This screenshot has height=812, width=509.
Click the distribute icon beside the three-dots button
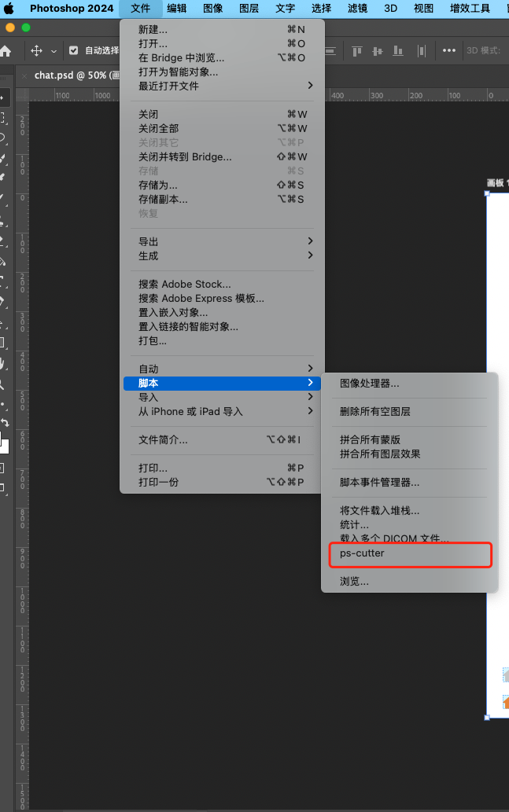click(422, 51)
